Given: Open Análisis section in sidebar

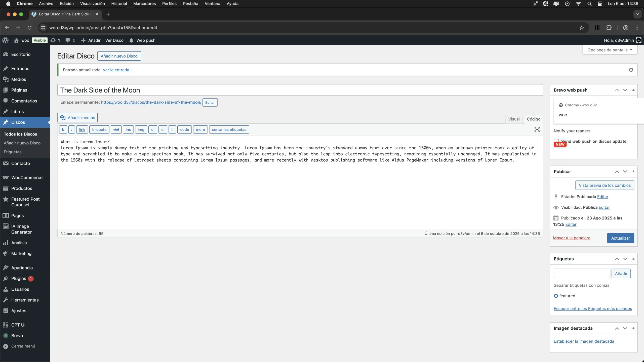Looking at the screenshot, I should [19, 243].
